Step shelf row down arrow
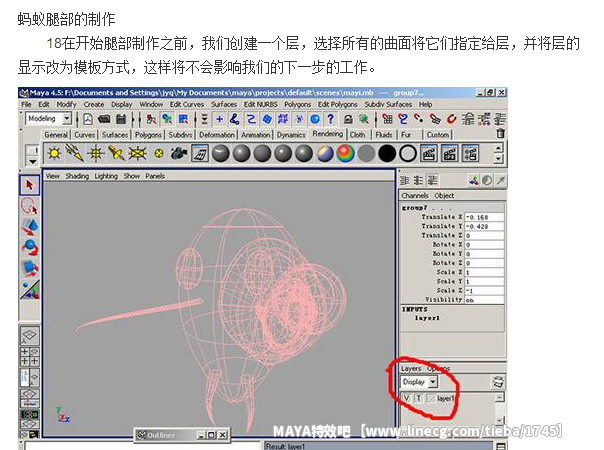 498,158
